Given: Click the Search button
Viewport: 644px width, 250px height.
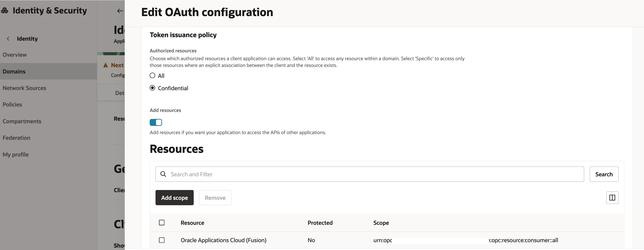Looking at the screenshot, I should tap(604, 174).
